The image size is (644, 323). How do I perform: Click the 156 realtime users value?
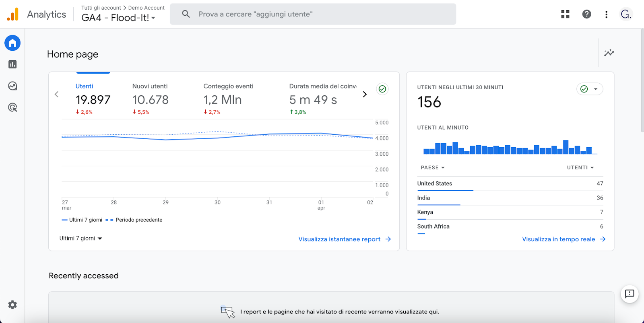point(429,102)
